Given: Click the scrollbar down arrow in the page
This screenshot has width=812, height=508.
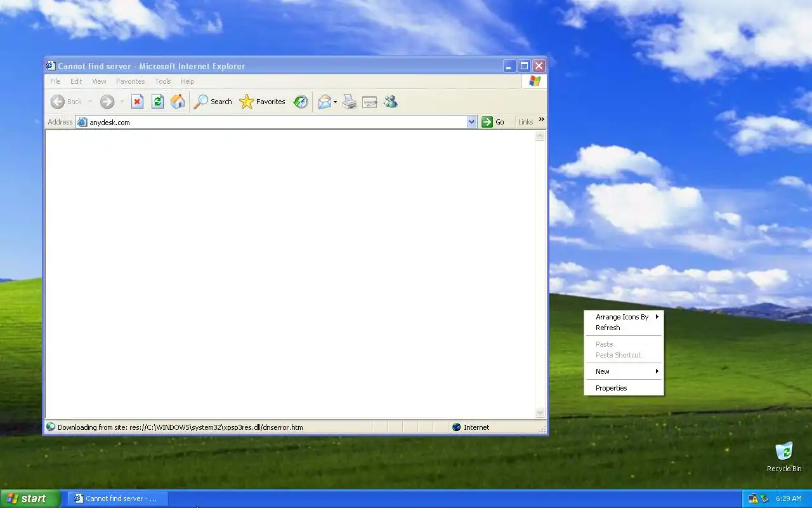Looking at the screenshot, I should 540,413.
